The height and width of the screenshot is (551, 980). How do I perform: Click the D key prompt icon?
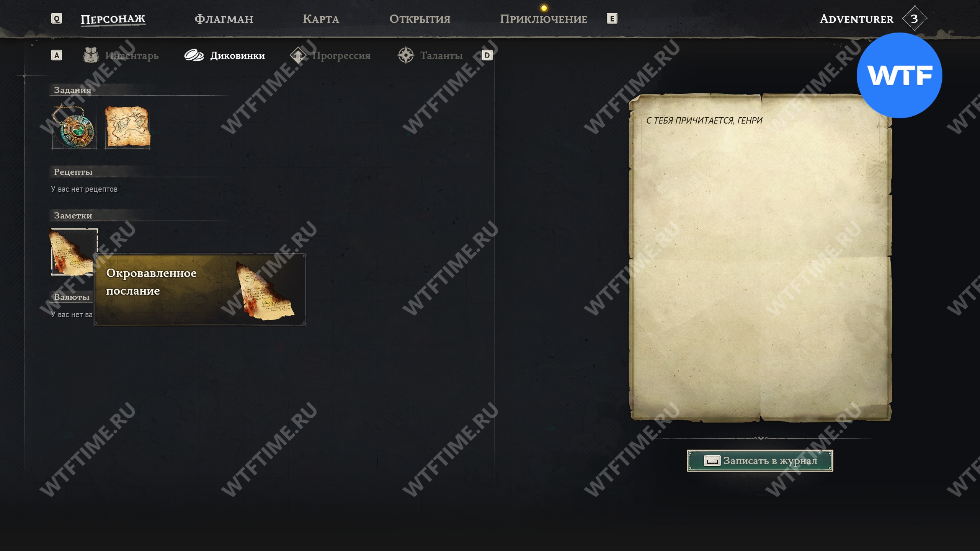(487, 55)
